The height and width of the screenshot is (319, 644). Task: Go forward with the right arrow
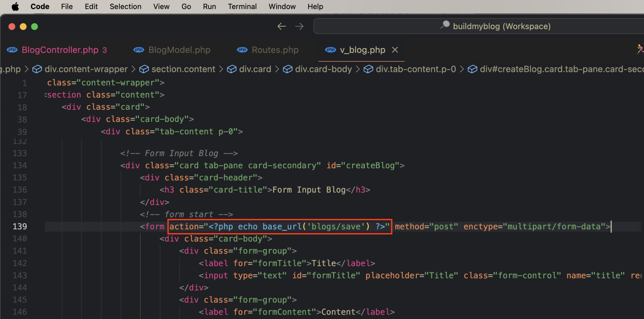tap(299, 26)
